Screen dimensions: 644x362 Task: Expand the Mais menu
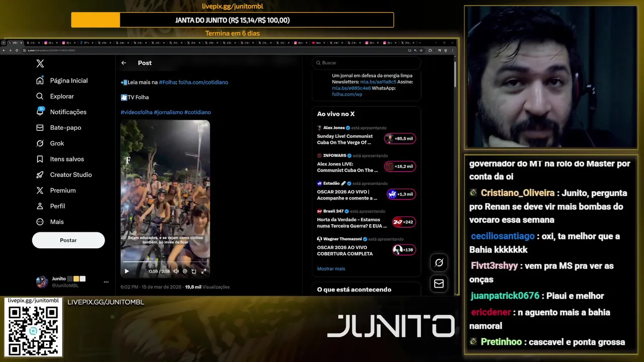50,222
